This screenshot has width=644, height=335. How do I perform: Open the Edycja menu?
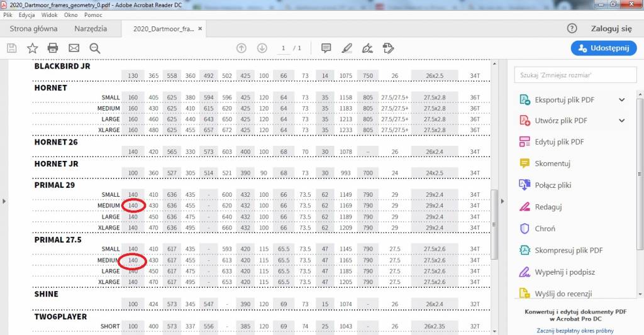click(26, 15)
